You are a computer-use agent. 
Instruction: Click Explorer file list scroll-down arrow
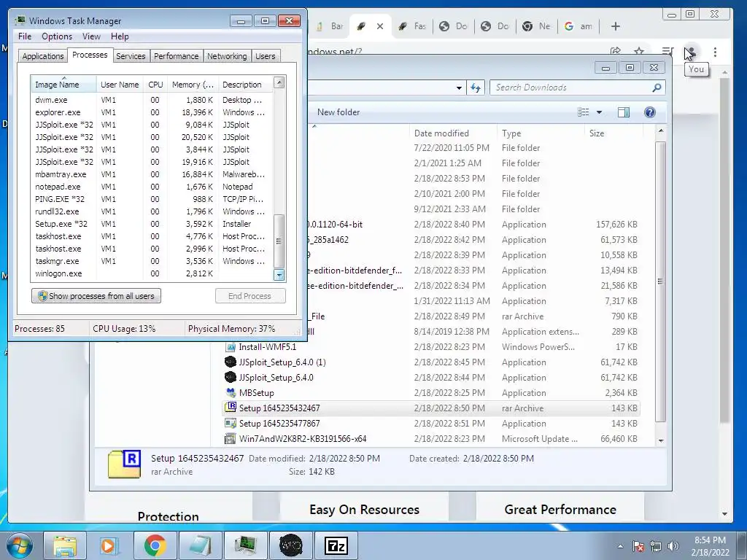(x=661, y=440)
